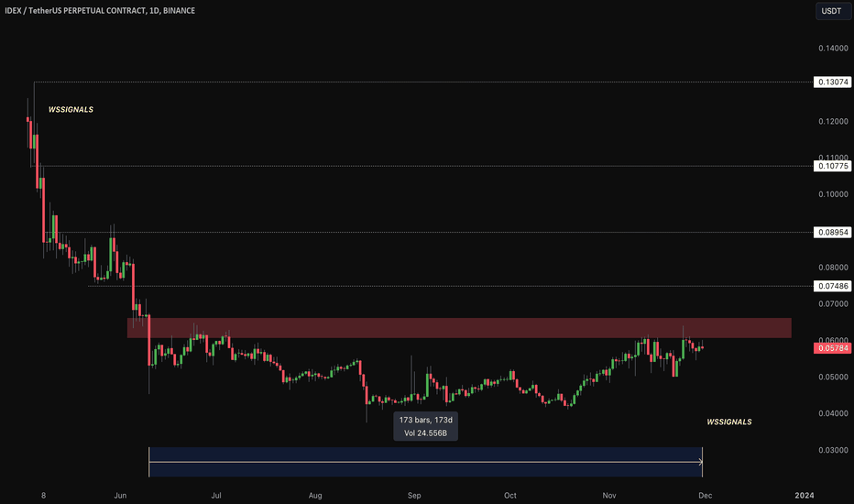Click the Sep date axis label

[414, 496]
